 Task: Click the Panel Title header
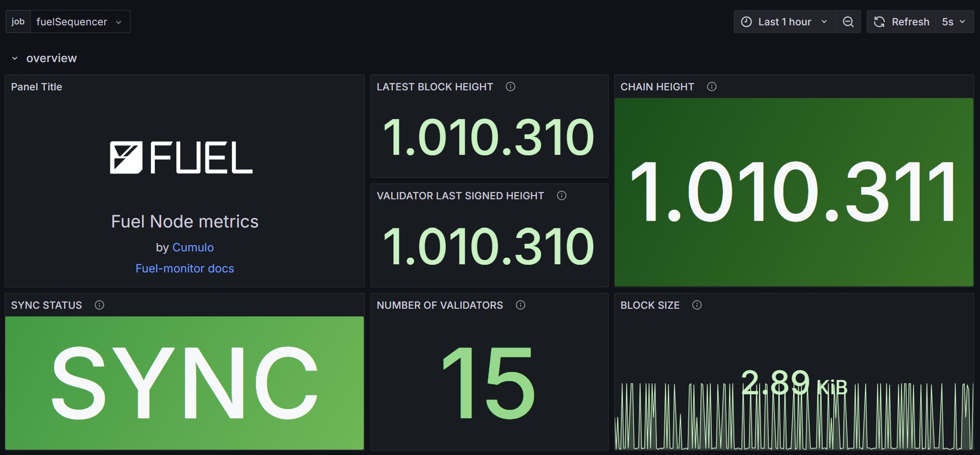point(36,87)
